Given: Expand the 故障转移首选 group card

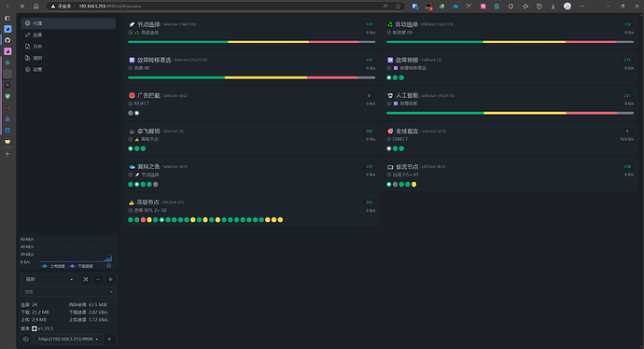Looking at the screenshot, I should (x=251, y=67).
